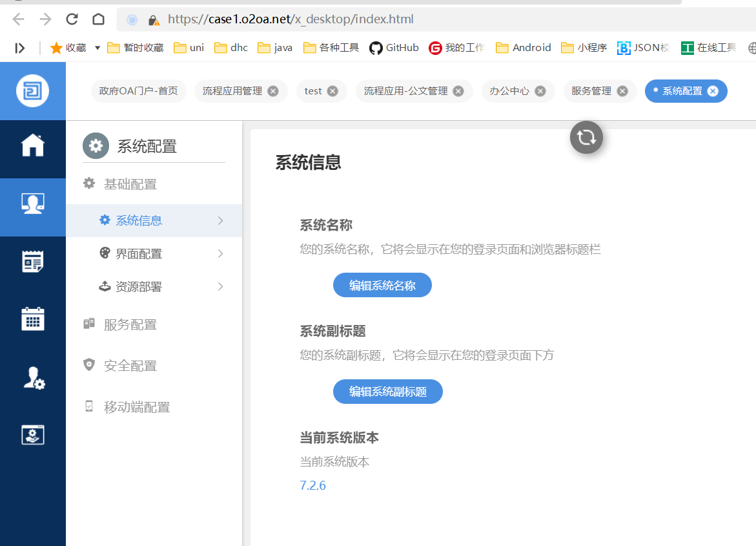The width and height of the screenshot is (756, 546).
Task: Open 安全配置 in the settings menu
Action: coord(130,366)
